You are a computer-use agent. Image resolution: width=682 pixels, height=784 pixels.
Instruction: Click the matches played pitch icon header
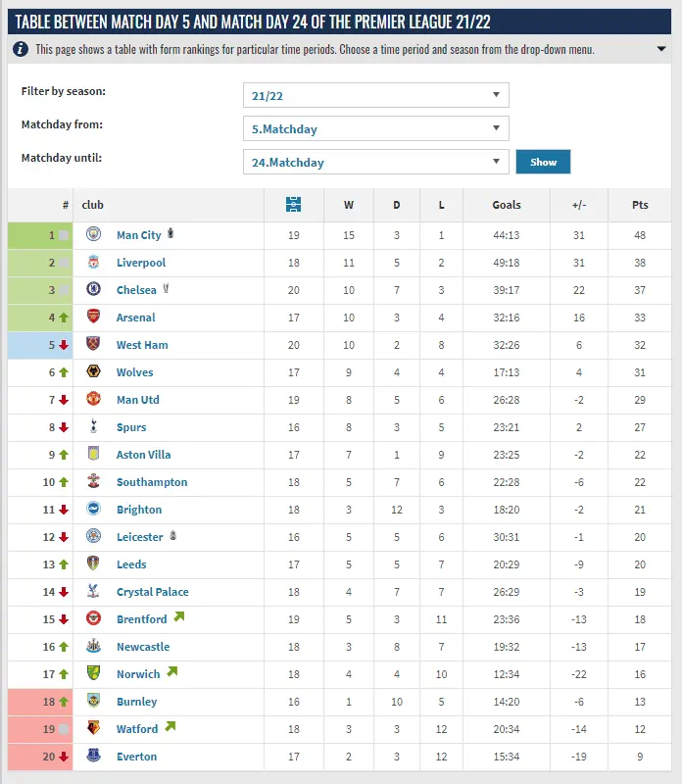(x=293, y=205)
